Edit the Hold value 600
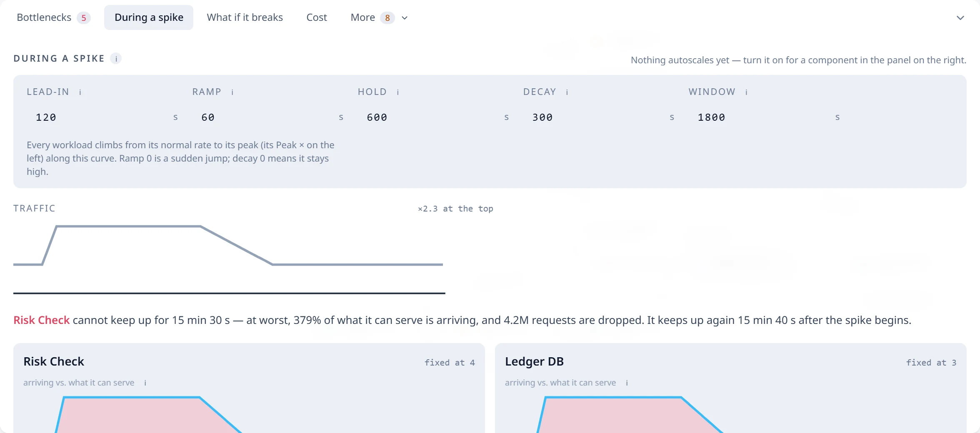The image size is (980, 433). 429,117
